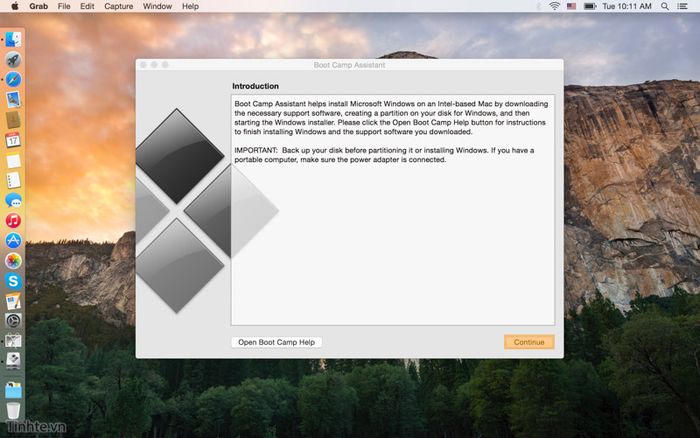Open Finder from the dock

click(x=13, y=40)
